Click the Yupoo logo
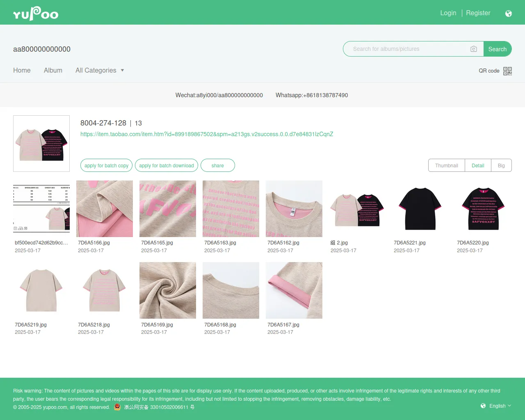The image size is (525, 420). point(36,14)
